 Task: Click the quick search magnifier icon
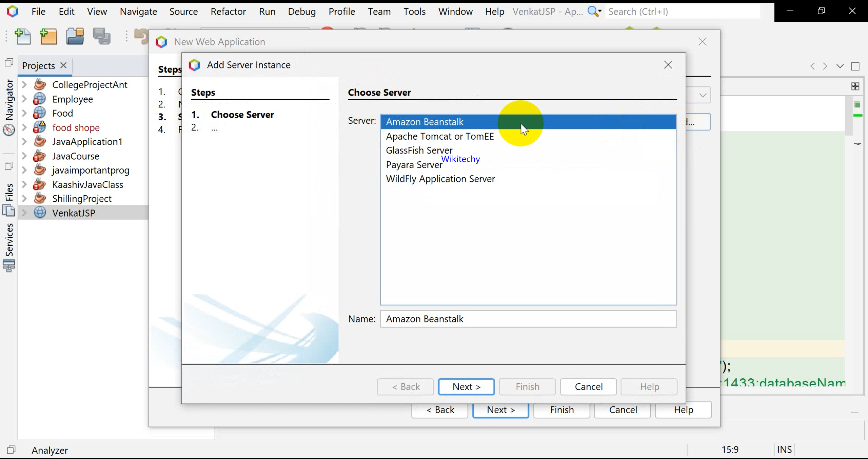tap(593, 11)
